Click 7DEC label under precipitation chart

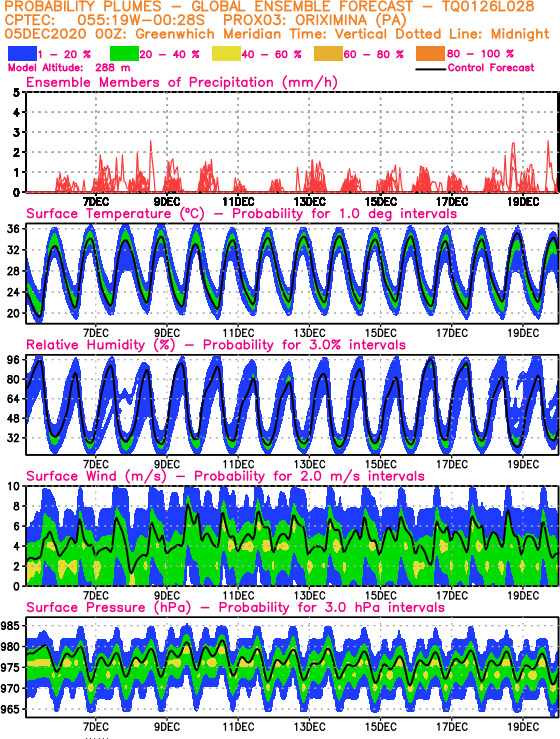point(96,202)
